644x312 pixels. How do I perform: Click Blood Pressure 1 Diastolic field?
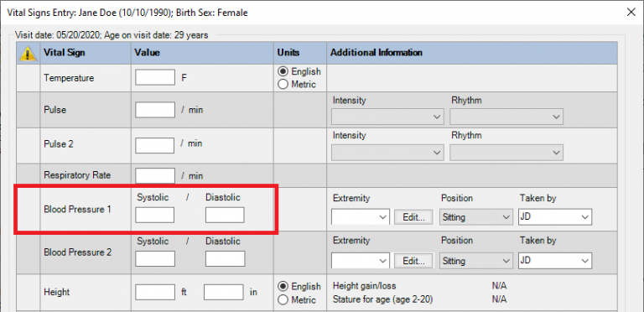coord(225,215)
